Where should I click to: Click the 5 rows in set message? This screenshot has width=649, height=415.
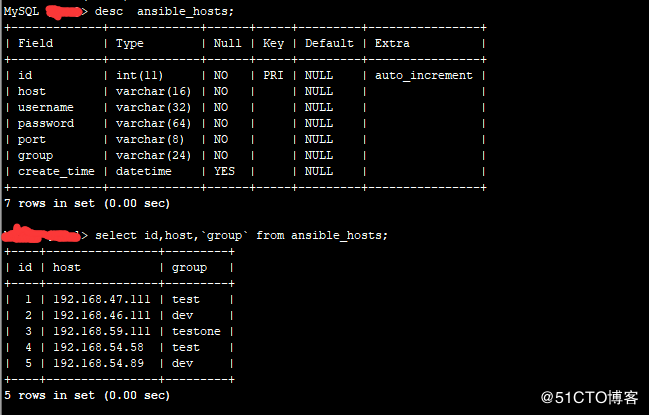pos(87,395)
